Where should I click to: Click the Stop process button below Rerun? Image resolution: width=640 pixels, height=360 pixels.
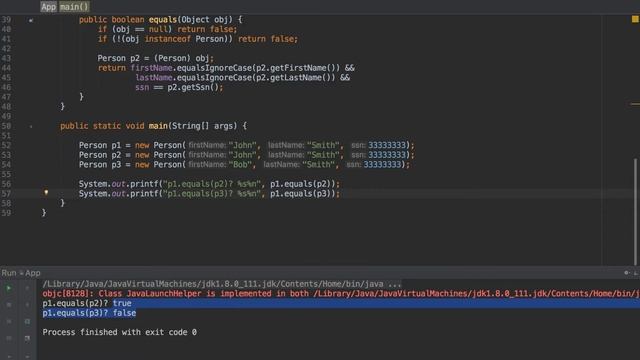[x=9, y=304]
